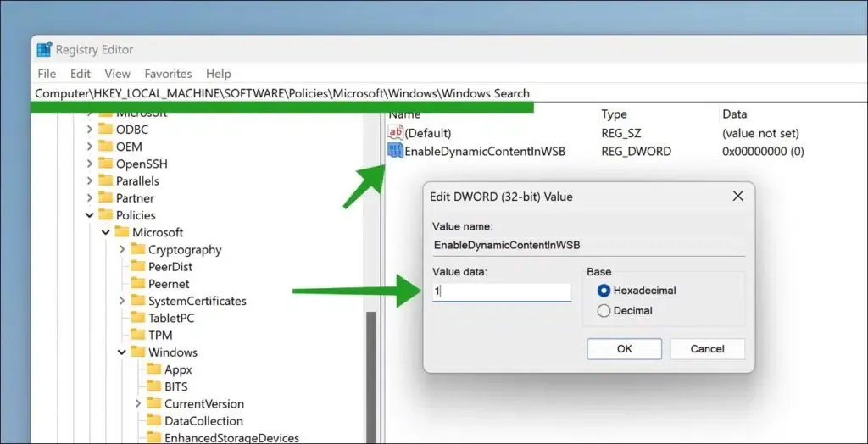Expand the Partner key
Screen dimensions: 868x444
coord(89,198)
